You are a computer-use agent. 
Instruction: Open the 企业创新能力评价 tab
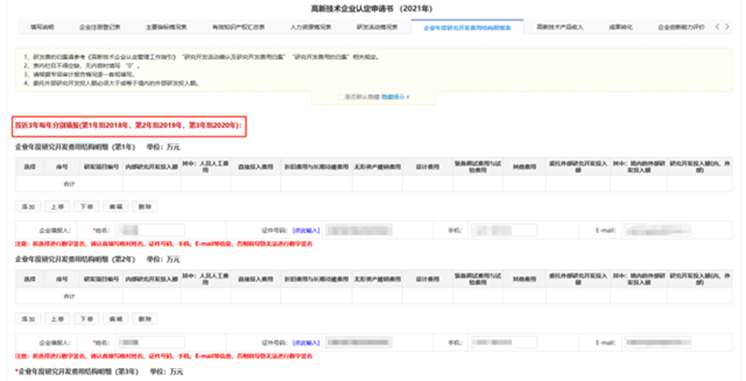point(681,27)
